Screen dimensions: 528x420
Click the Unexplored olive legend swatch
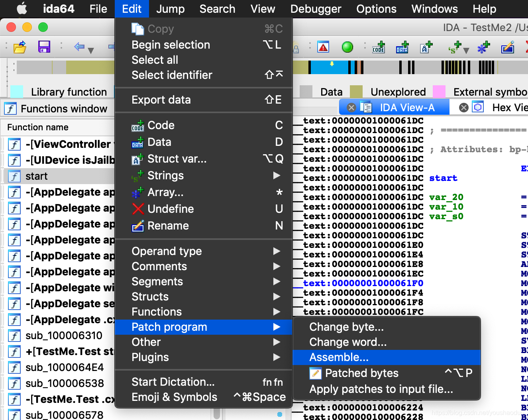[356, 92]
